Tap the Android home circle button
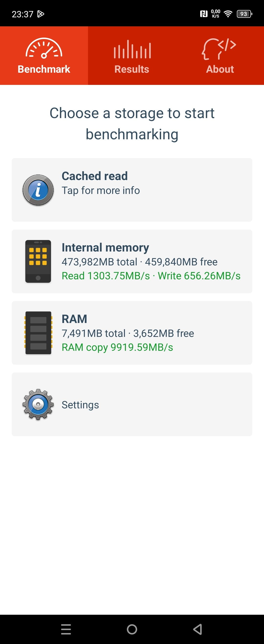264x644 pixels. coord(132,629)
